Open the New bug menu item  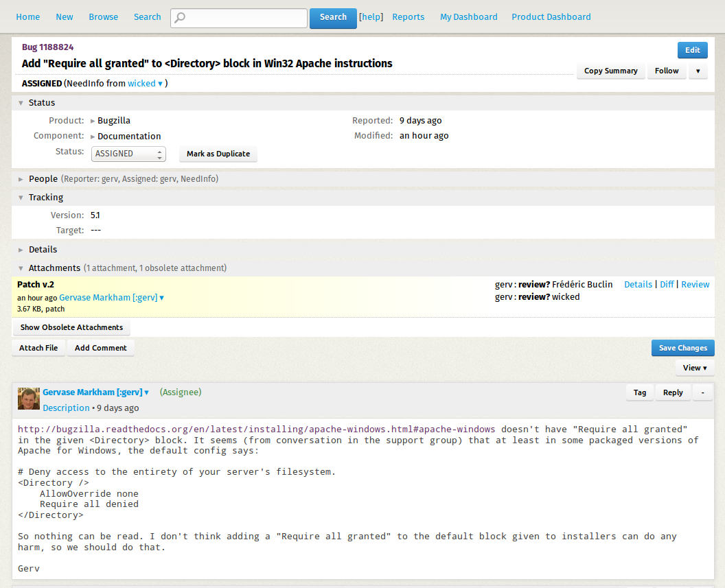[65, 17]
